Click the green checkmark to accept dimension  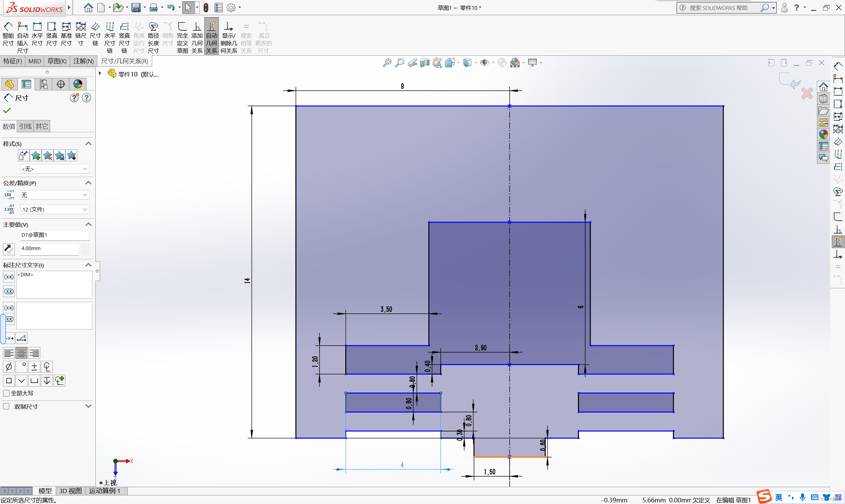tap(7, 110)
